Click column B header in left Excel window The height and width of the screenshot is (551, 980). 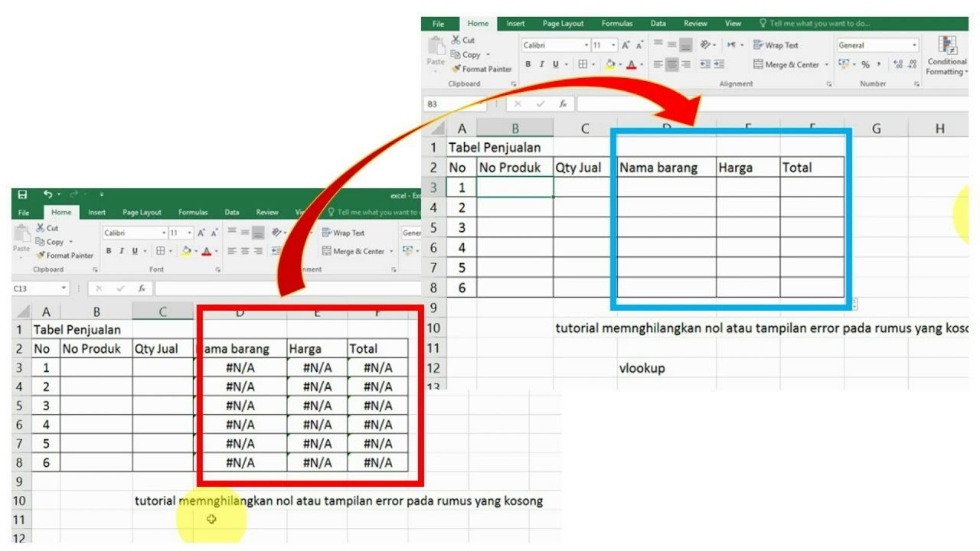(x=96, y=311)
